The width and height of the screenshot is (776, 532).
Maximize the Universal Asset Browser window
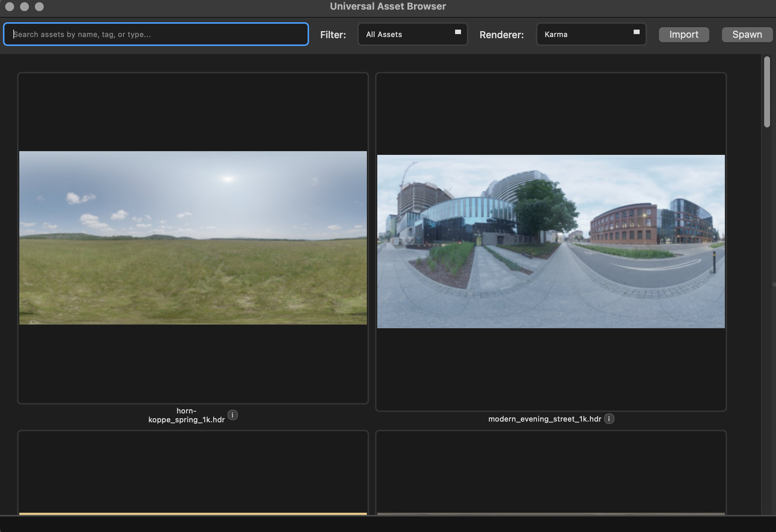[x=39, y=7]
